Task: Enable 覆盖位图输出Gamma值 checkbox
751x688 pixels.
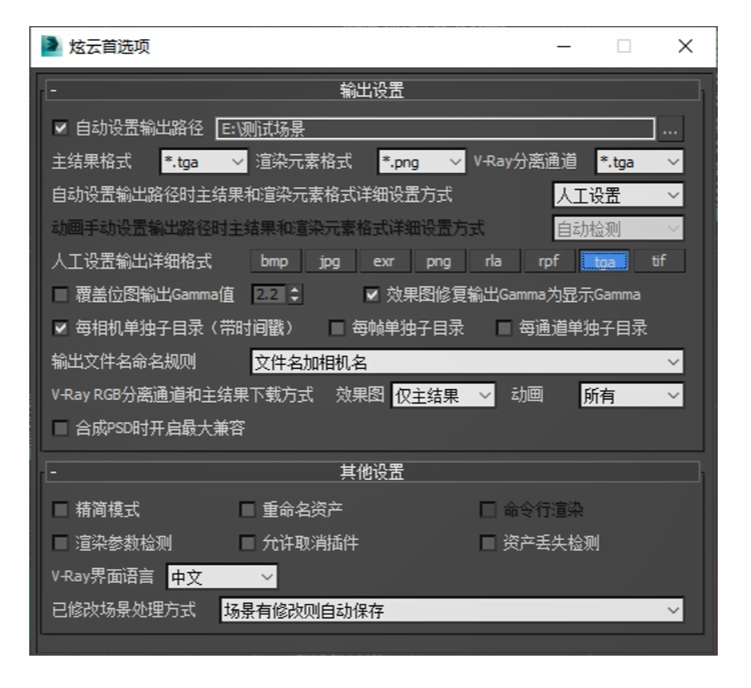Action: coord(60,295)
